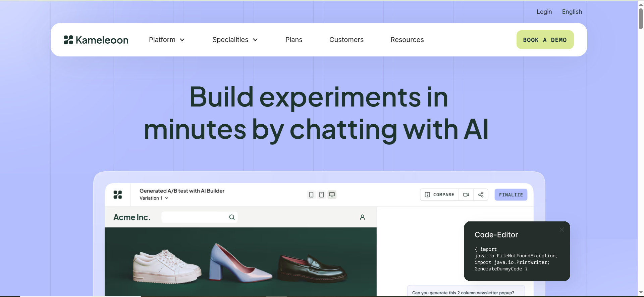Click the "Acme Inc." brand text
This screenshot has height=297, width=644.
(132, 217)
